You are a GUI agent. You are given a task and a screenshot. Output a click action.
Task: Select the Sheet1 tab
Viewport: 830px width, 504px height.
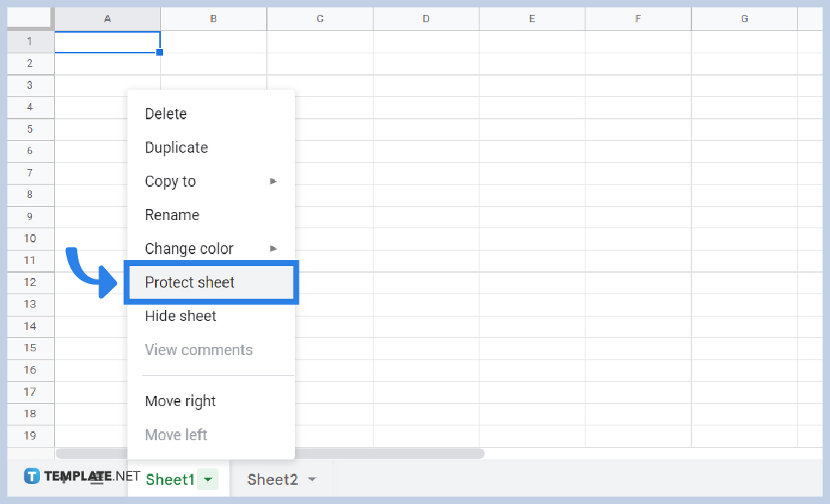tap(169, 480)
